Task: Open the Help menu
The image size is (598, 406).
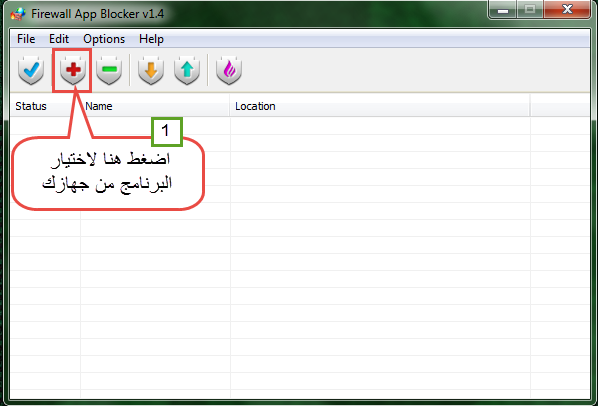Action: pos(151,39)
